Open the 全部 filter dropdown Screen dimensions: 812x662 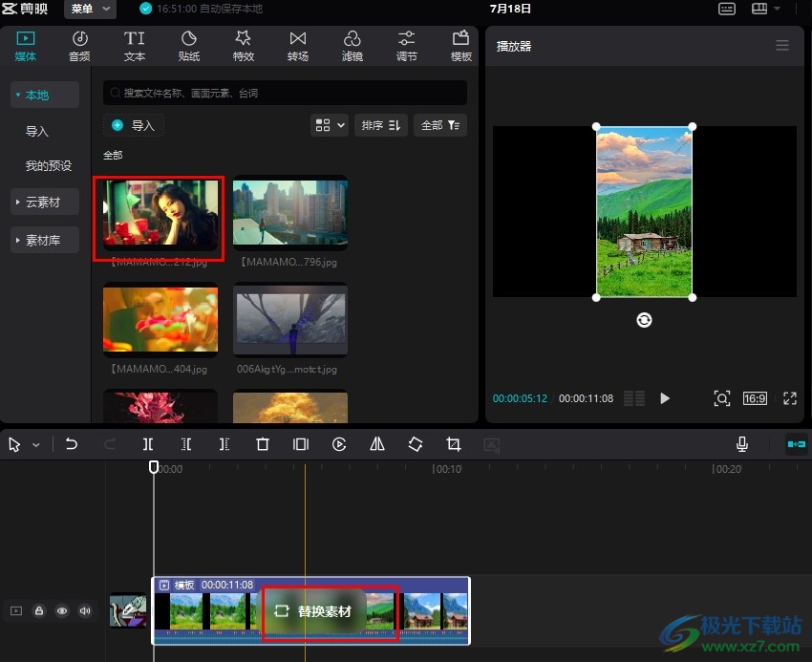point(440,125)
